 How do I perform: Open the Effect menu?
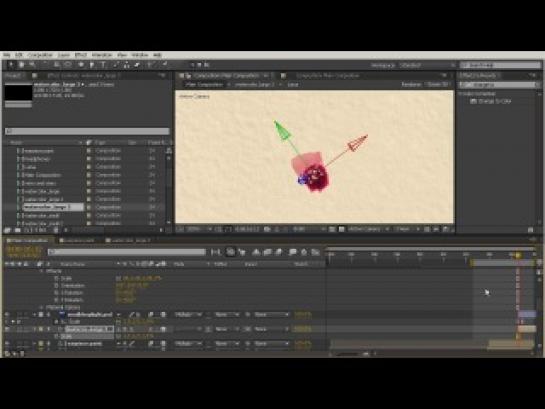pos(81,55)
